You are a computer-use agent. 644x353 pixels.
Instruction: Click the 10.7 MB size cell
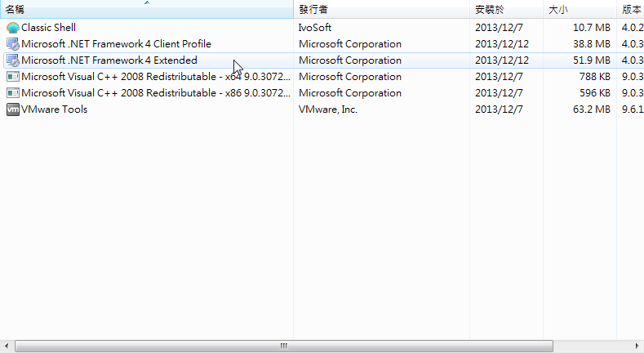[592, 28]
